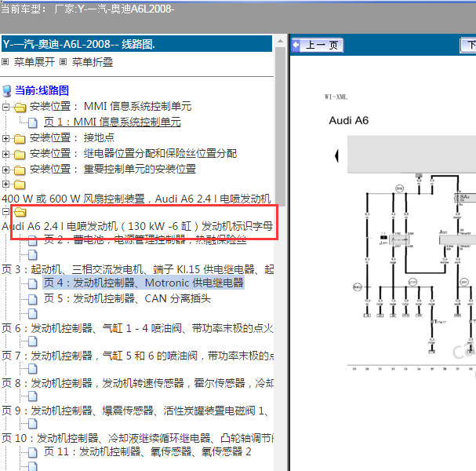Expand the 继电器位置分配和保险丝位置分配 folder
The image size is (476, 471).
coord(5,154)
